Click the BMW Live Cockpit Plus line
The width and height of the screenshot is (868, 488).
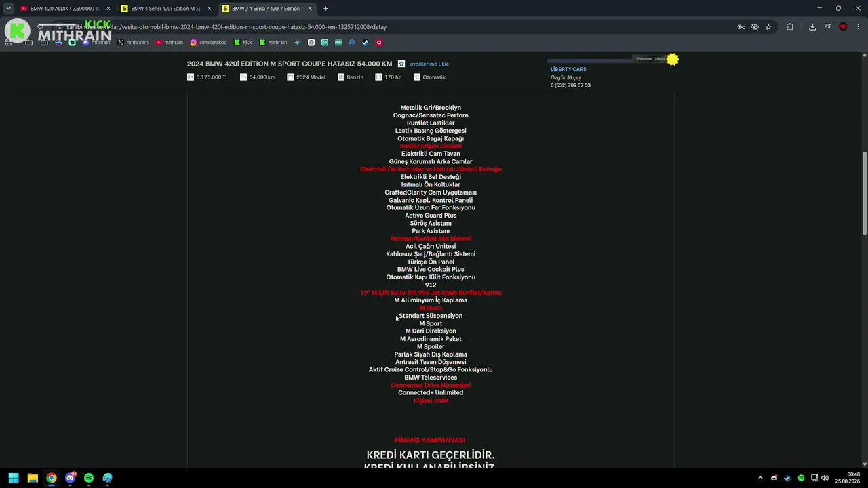pos(431,269)
